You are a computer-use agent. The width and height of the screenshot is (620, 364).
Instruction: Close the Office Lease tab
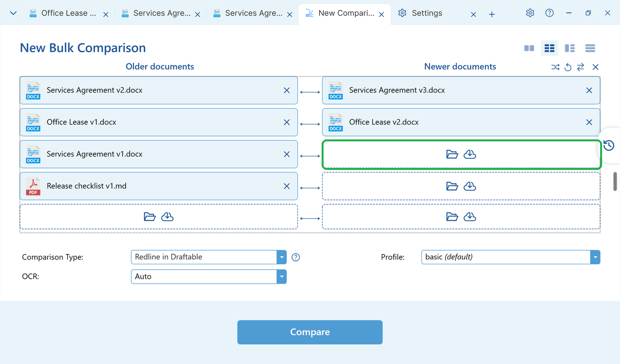point(106,15)
